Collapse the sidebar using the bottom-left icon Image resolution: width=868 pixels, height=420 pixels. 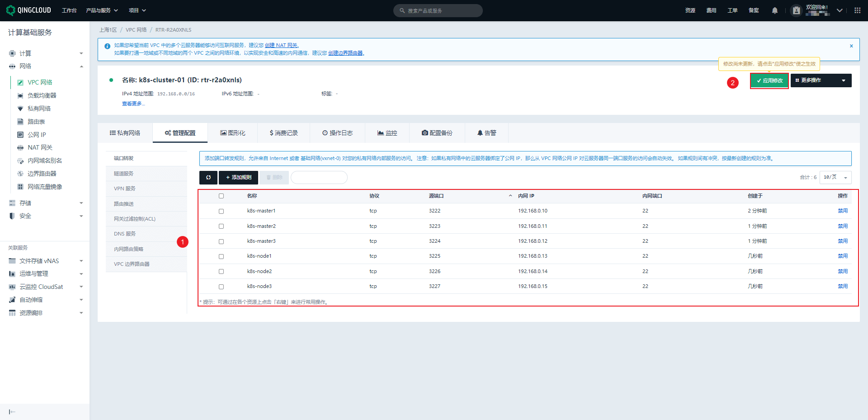[12, 411]
